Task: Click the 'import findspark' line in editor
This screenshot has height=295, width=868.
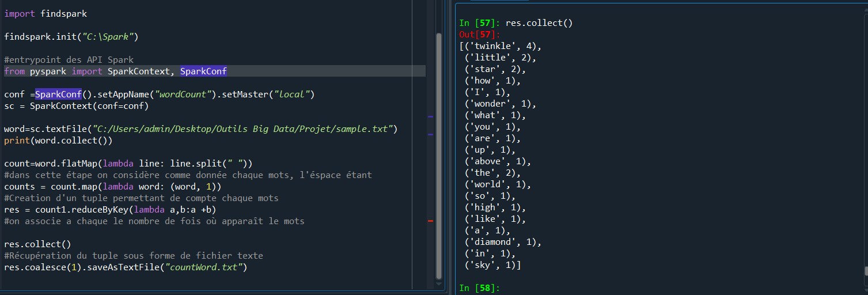Action: tap(46, 13)
